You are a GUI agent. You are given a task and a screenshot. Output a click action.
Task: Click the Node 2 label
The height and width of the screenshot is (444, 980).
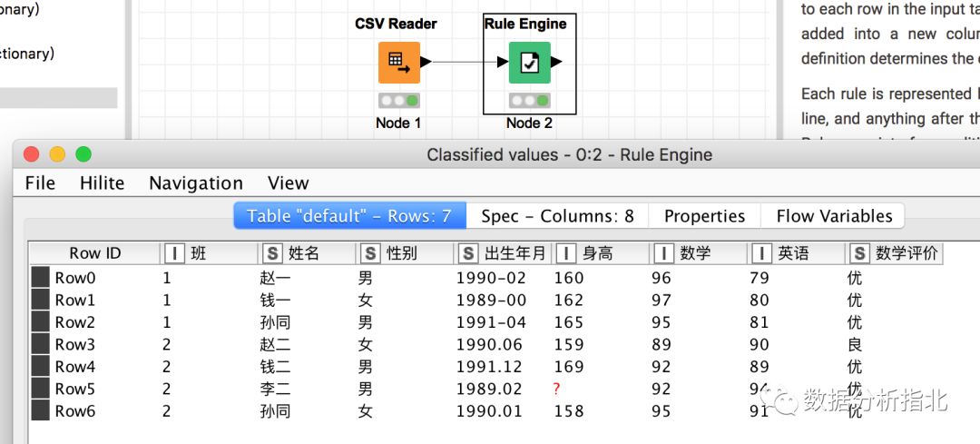529,123
